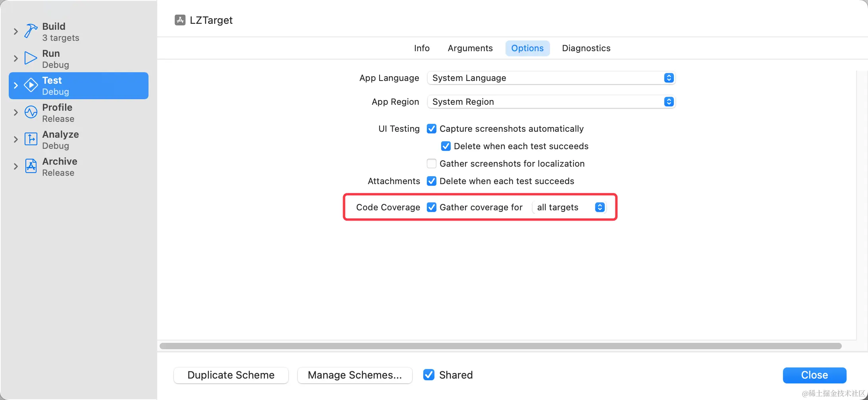Screen dimensions: 868x400
Task: Click the Analyze icon in sidebar
Action: [x=31, y=139]
